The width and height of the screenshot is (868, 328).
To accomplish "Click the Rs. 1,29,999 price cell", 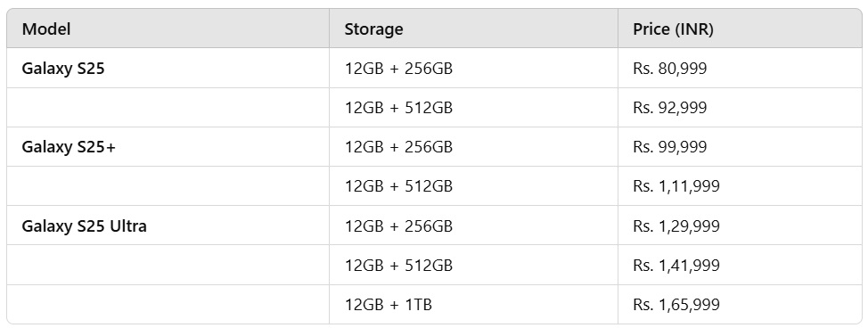I will [x=740, y=225].
